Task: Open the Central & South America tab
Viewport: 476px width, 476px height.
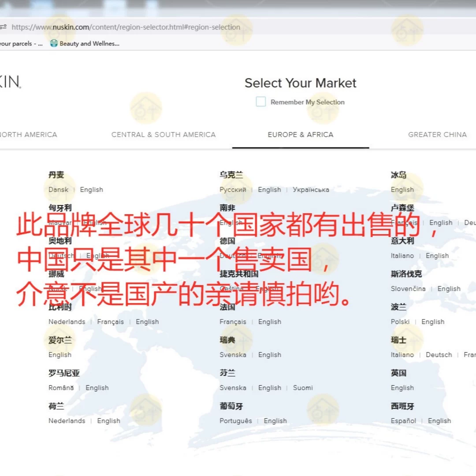Action: (x=164, y=134)
